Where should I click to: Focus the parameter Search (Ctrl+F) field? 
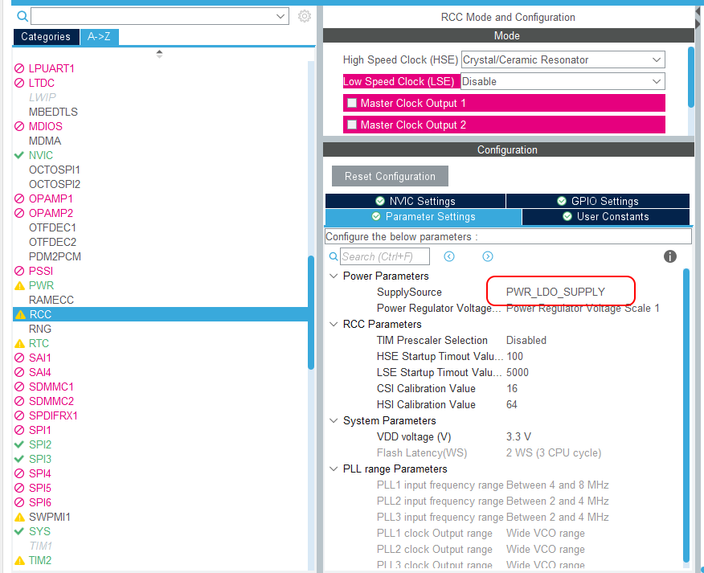(385, 256)
